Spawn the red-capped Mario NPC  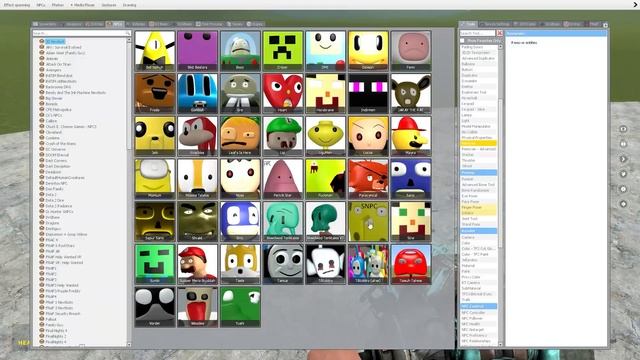pyautogui.click(x=198, y=264)
